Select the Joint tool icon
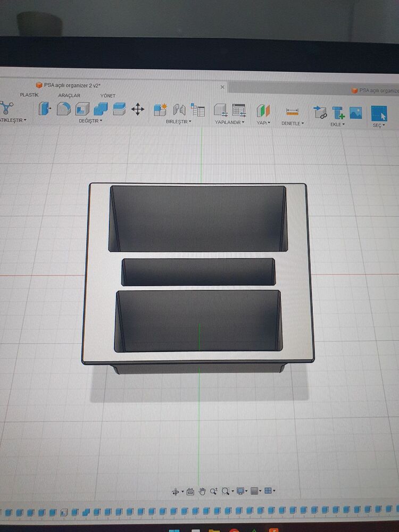This screenshot has width=399, height=532. pyautogui.click(x=179, y=110)
